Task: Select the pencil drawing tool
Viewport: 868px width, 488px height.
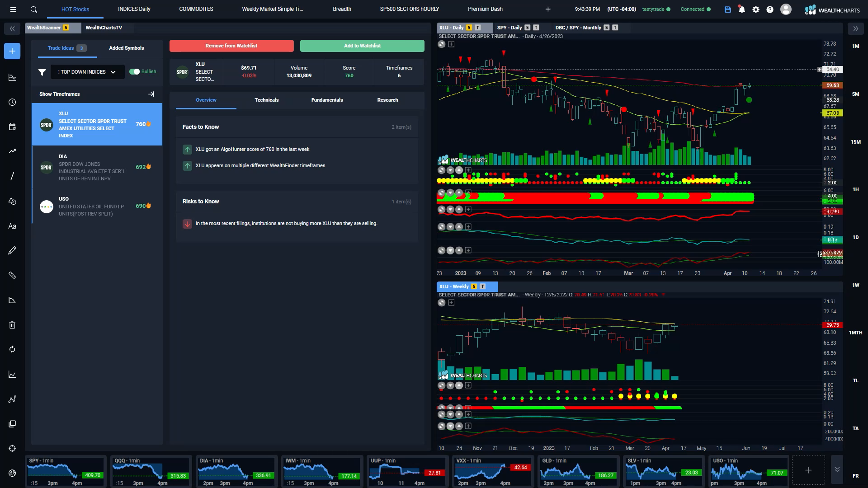Action: (x=12, y=250)
